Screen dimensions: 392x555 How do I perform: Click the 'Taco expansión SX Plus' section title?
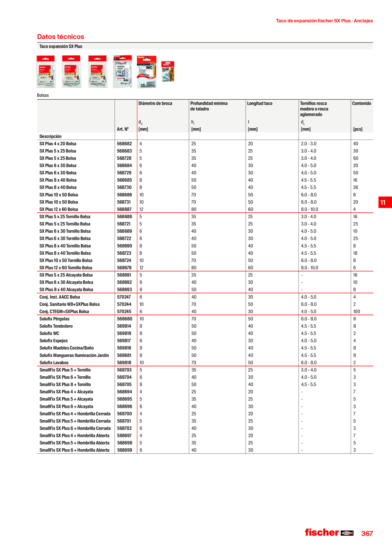(x=61, y=47)
